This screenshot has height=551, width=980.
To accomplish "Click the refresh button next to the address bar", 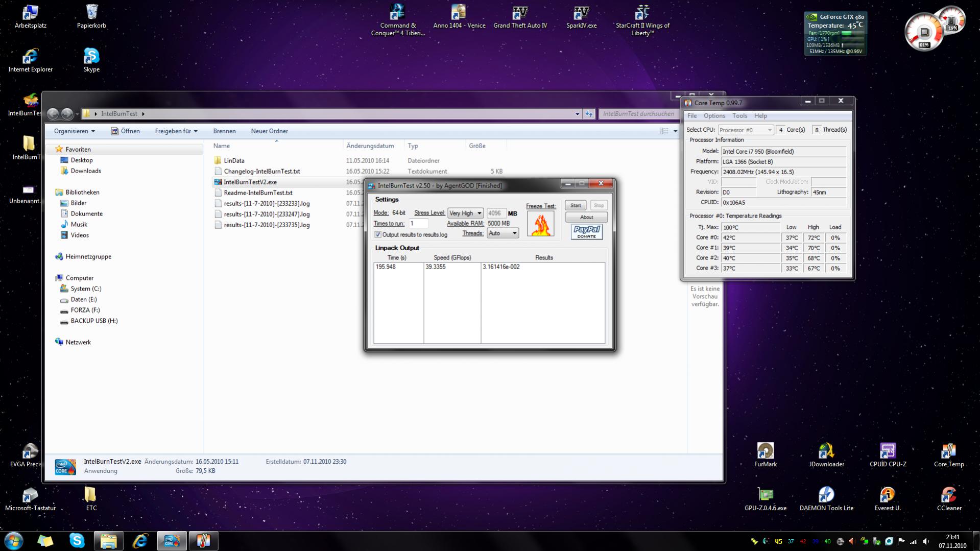I will (x=589, y=114).
